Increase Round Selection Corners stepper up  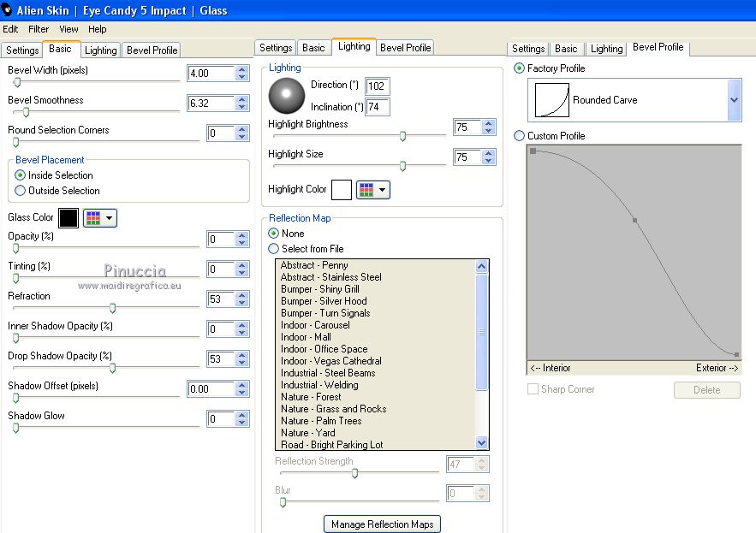242,129
